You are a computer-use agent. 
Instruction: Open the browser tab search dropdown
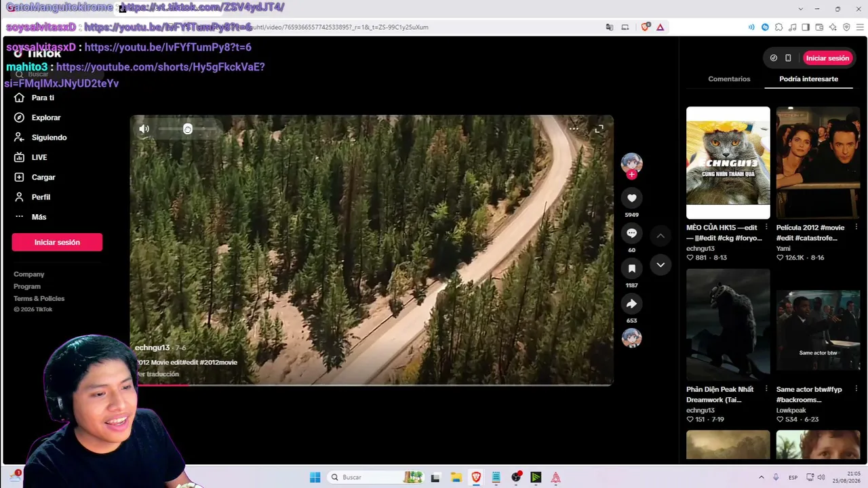pos(801,9)
